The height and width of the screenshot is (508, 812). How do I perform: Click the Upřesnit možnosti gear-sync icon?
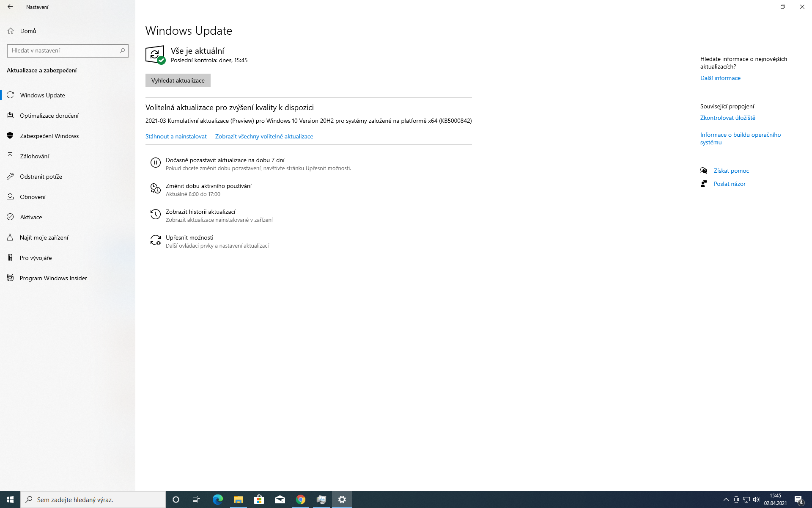coord(155,240)
